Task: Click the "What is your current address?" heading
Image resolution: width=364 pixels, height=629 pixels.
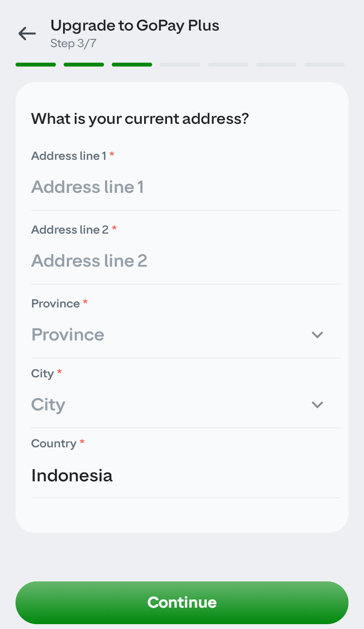Action: [x=140, y=119]
